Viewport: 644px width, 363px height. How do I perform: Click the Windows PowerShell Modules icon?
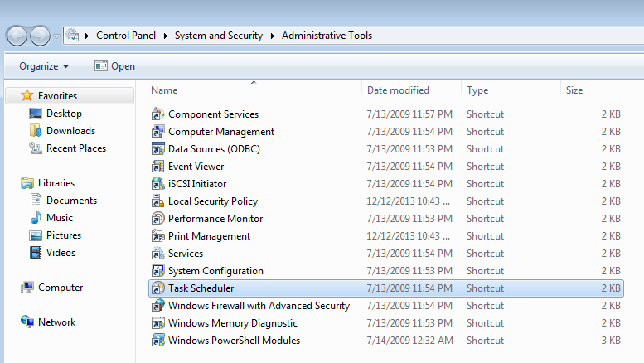click(x=158, y=341)
